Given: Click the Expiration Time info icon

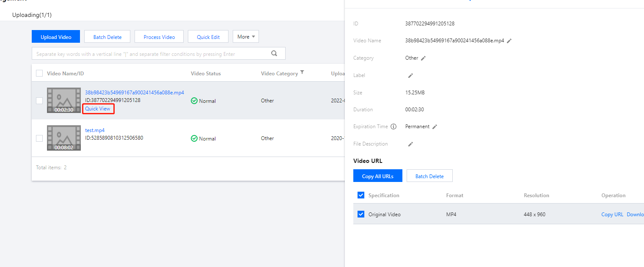Looking at the screenshot, I should (x=394, y=127).
